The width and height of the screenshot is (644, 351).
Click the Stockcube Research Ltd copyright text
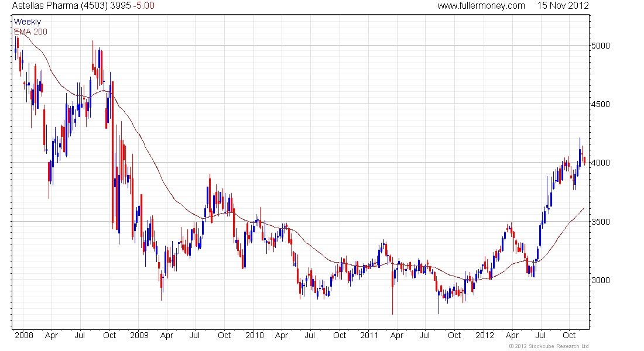(x=549, y=346)
